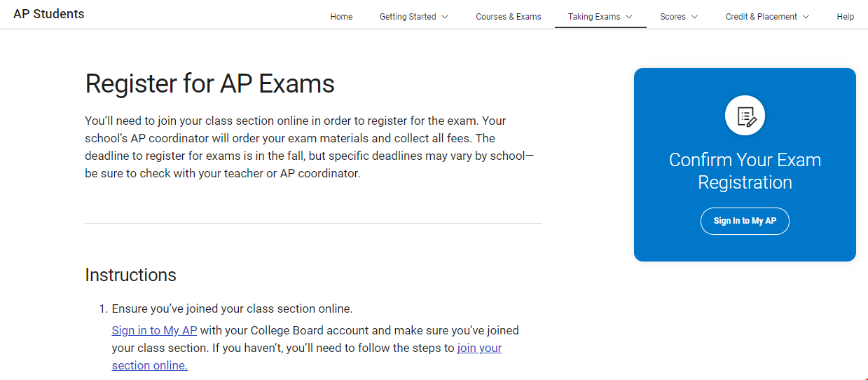Open the Help navigation item
The height and width of the screenshot is (380, 868).
(845, 17)
